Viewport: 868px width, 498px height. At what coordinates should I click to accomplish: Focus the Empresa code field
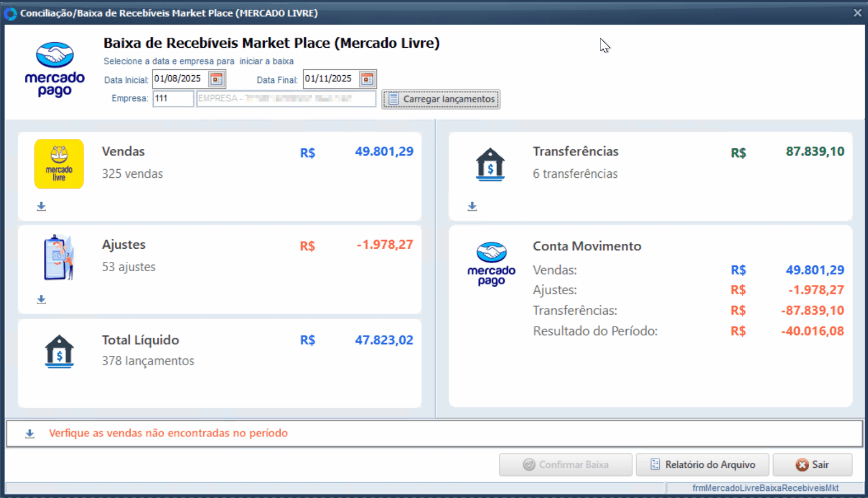click(x=173, y=99)
